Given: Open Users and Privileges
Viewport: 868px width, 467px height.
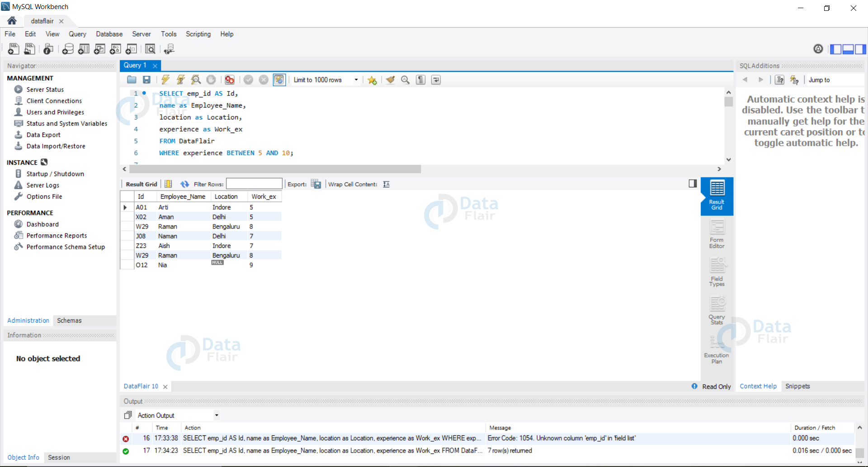Looking at the screenshot, I should pos(55,112).
